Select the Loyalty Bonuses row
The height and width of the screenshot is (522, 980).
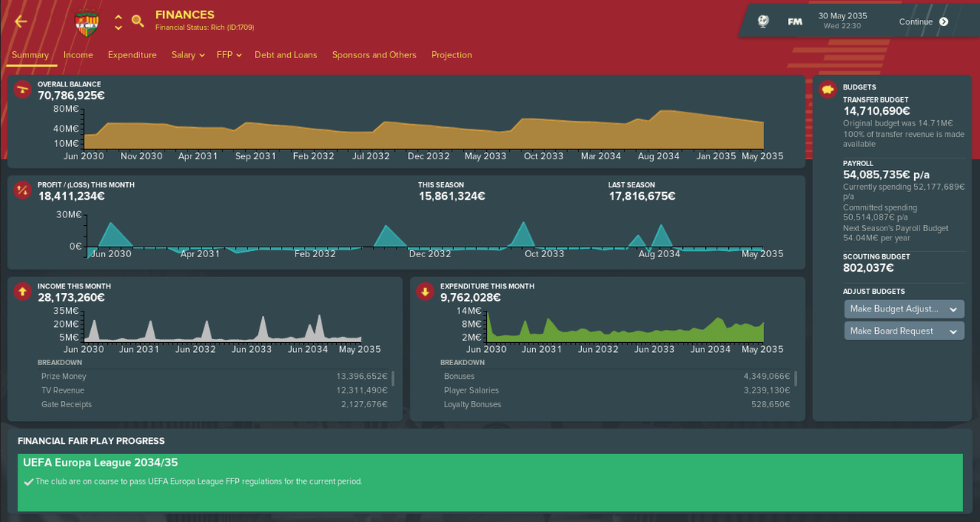point(616,405)
